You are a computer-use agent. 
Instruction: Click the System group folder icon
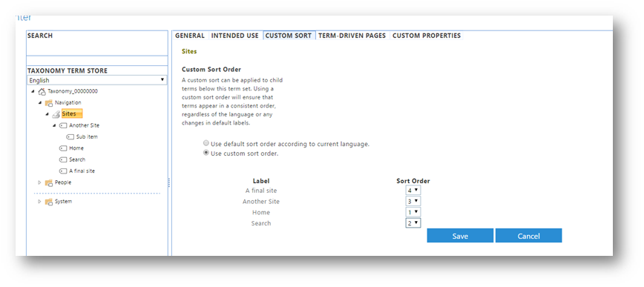(48, 202)
